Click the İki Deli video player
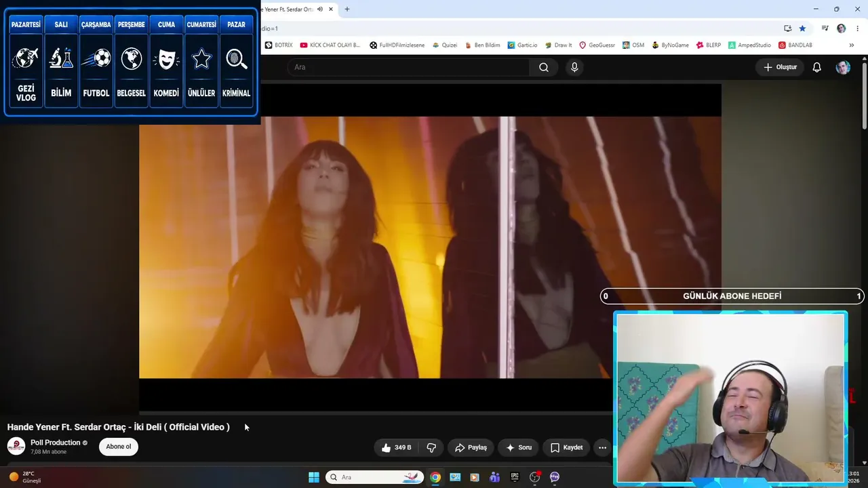 (x=430, y=247)
